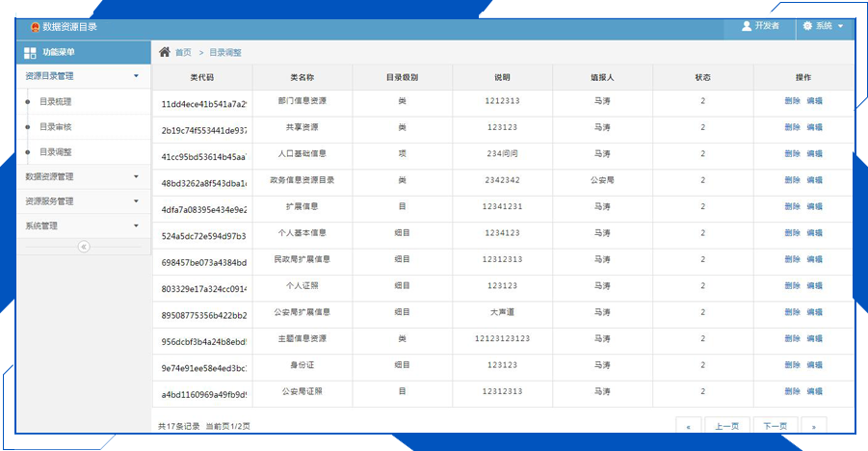The image size is (868, 451).
Task: Delete the 政务信息资源目录 row
Action: click(792, 180)
